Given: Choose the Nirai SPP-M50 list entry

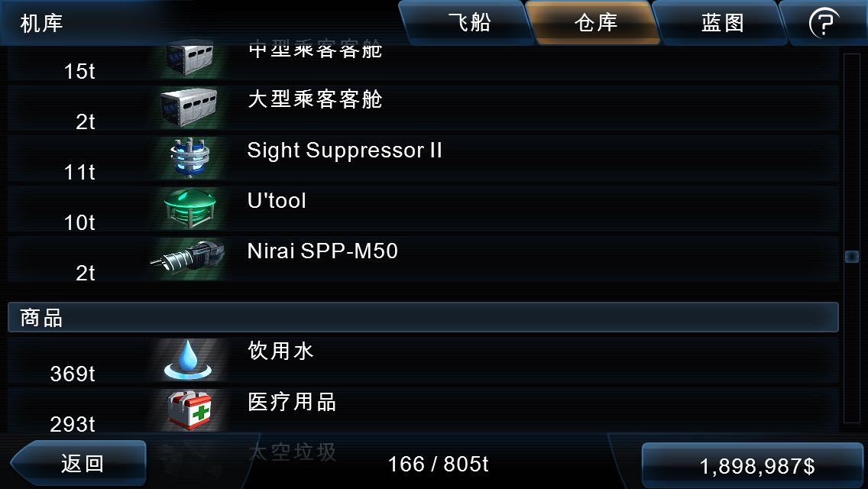Looking at the screenshot, I should (423, 259).
